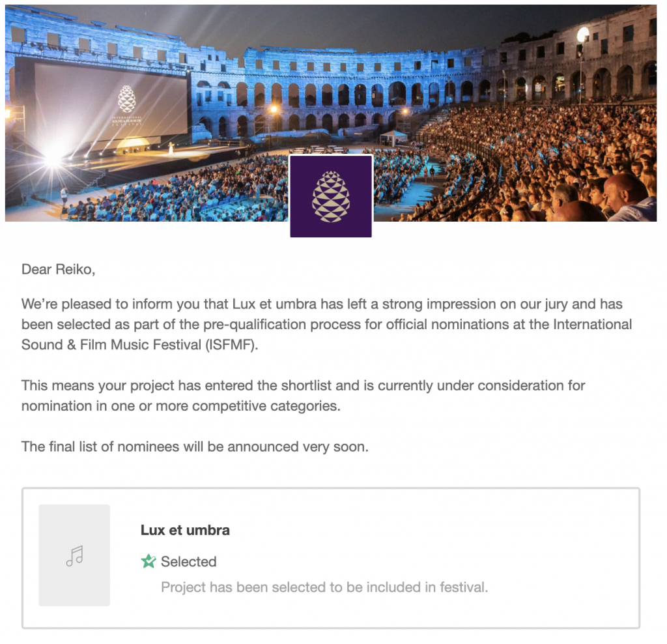Open the Lux et umbra project title

click(185, 530)
